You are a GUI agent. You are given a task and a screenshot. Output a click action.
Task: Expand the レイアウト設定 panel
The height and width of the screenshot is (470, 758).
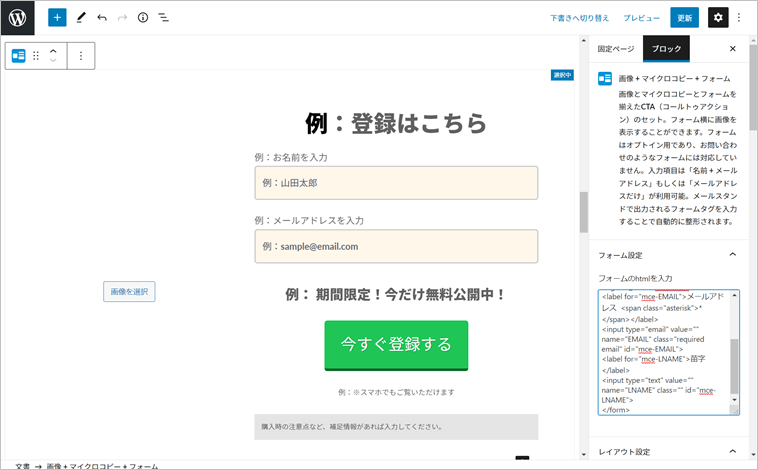(732, 451)
